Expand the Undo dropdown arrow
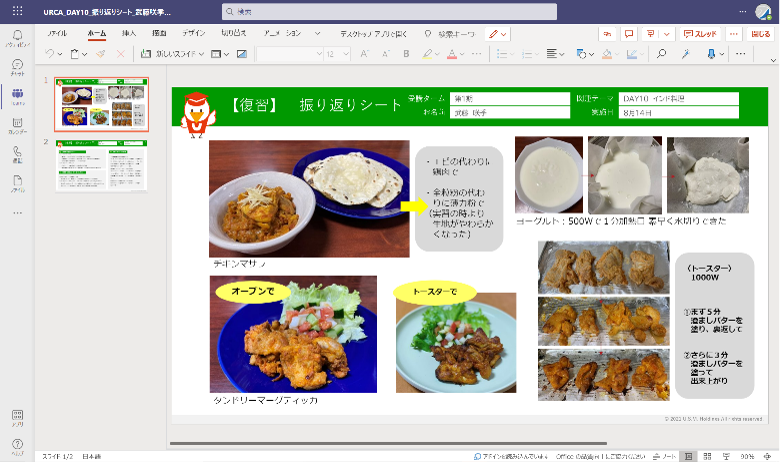This screenshot has width=782, height=467. [x=59, y=54]
